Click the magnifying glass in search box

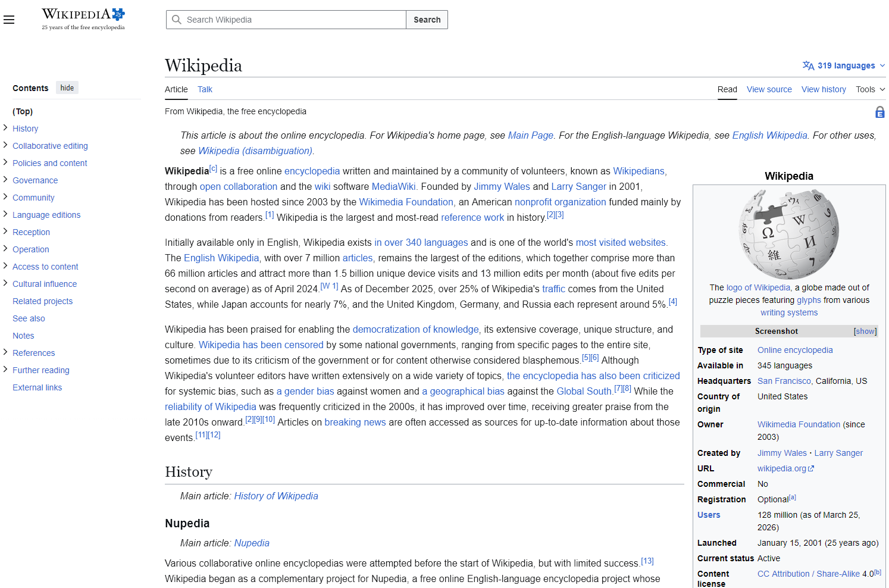coord(177,20)
